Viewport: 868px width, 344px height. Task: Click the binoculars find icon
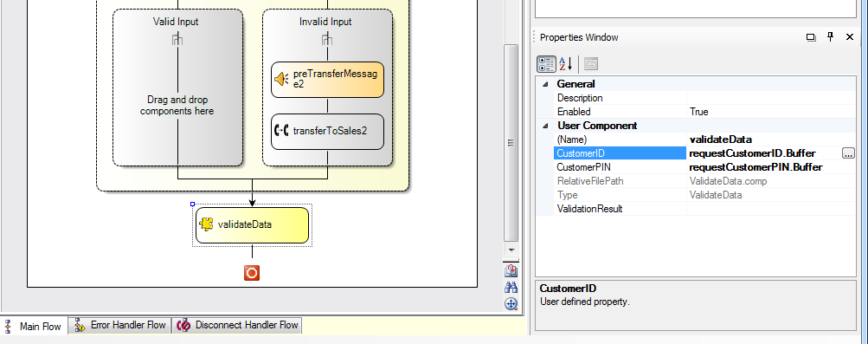tap(511, 288)
